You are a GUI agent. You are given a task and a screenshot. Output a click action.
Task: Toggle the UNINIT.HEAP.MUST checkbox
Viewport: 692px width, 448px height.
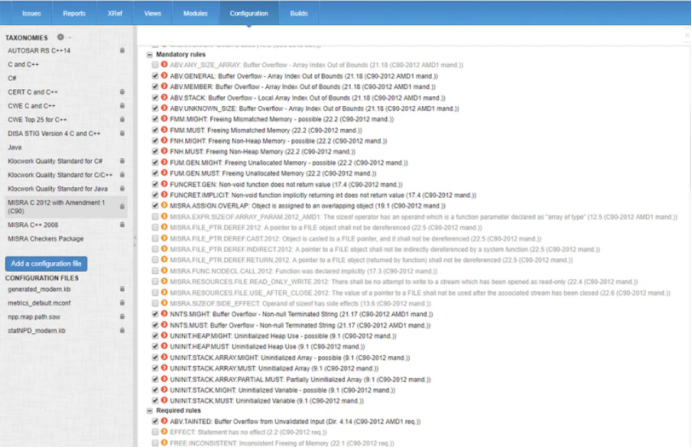154,343
